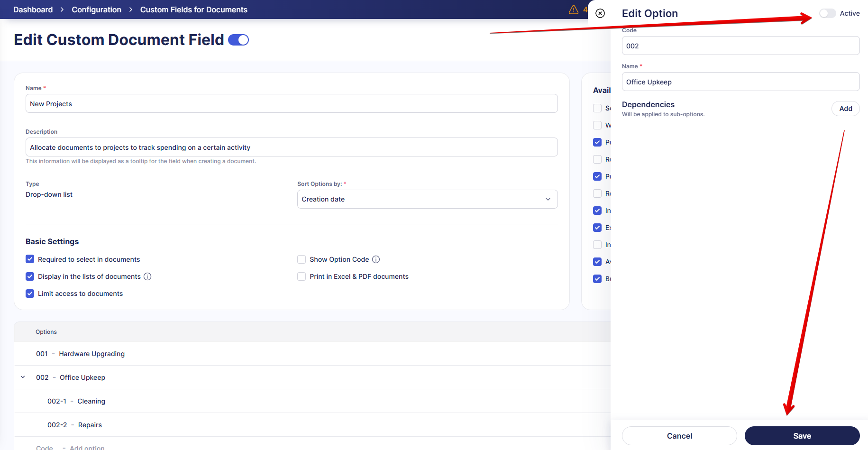Image resolution: width=868 pixels, height=450 pixels.
Task: Click the info icon next to Show Option Code
Action: tap(376, 259)
